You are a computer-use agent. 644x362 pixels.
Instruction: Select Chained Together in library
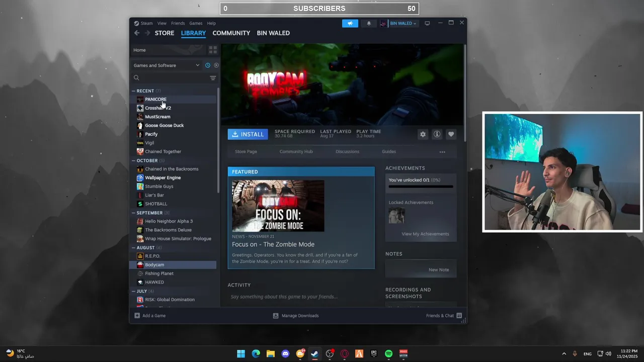tap(174, 152)
